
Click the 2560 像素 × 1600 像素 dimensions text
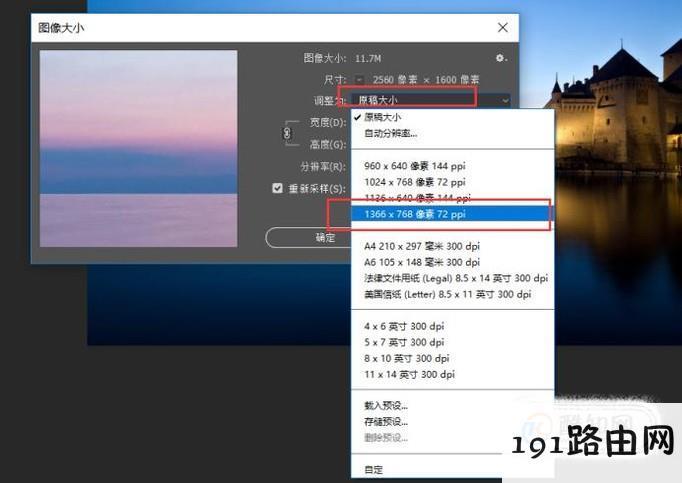click(426, 80)
